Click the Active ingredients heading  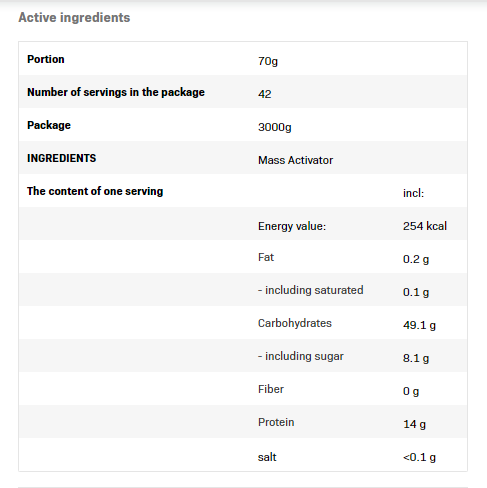point(74,18)
